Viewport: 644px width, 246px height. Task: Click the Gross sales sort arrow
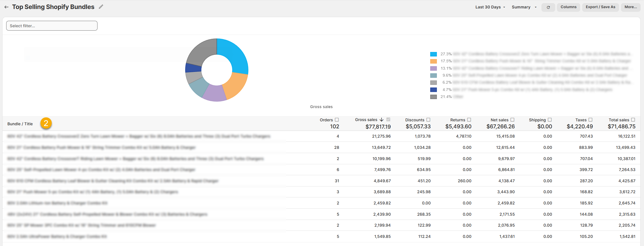pyautogui.click(x=382, y=120)
